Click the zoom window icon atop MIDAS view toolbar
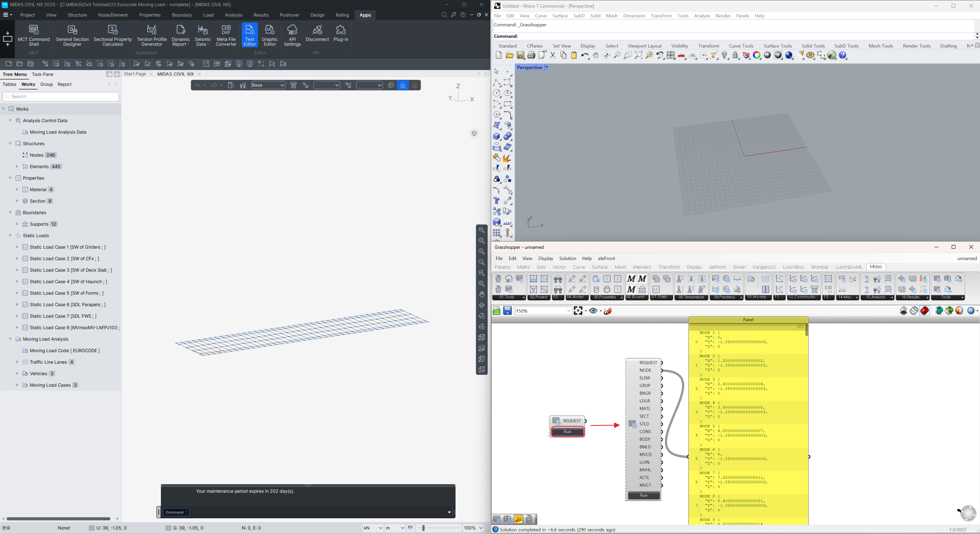The height and width of the screenshot is (534, 980). pos(482,230)
